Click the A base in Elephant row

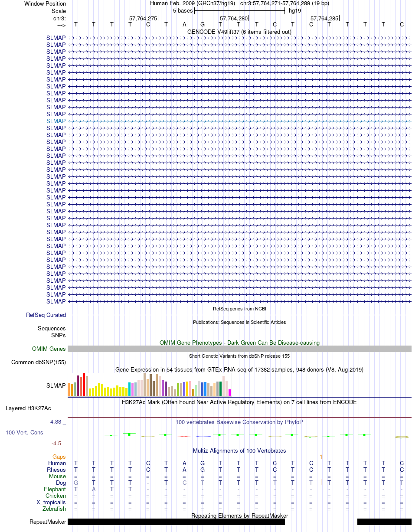(x=94, y=489)
